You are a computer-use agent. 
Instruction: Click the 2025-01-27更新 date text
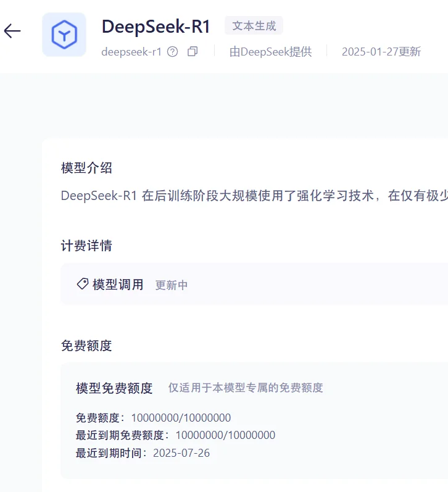click(x=381, y=52)
